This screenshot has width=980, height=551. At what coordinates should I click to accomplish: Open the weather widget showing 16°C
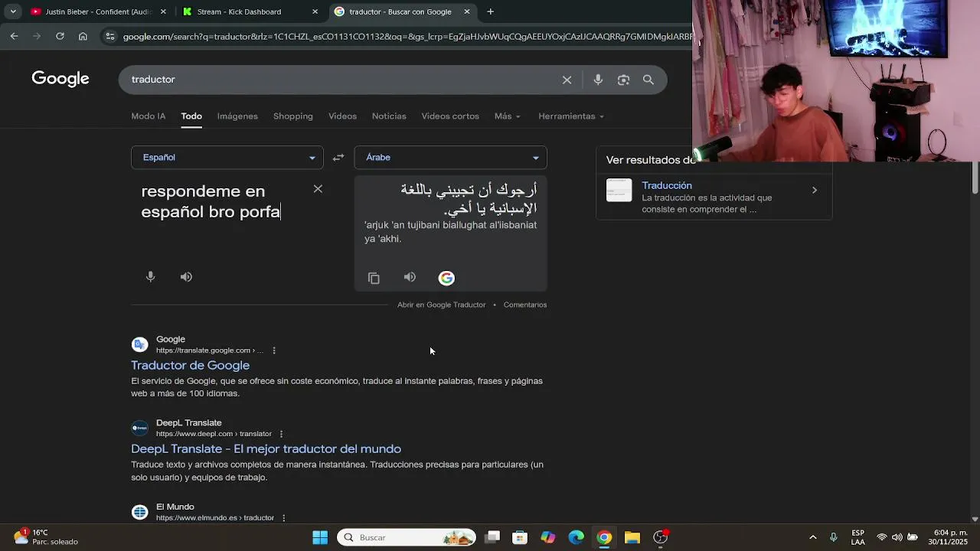[x=46, y=536]
